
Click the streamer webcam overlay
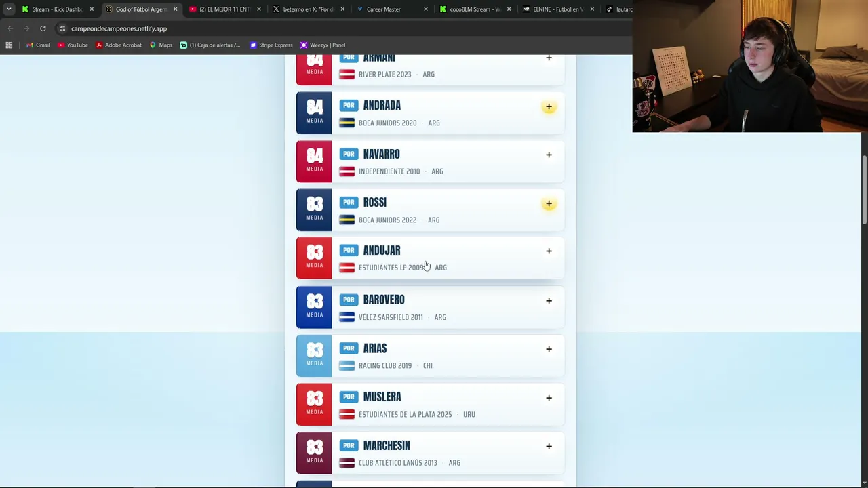click(x=750, y=66)
